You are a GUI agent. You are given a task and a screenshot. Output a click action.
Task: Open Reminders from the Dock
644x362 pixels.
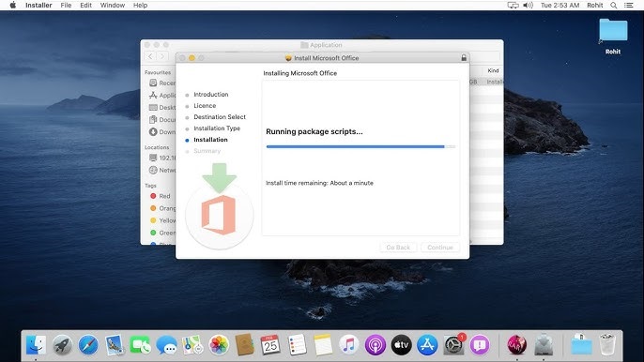297,345
